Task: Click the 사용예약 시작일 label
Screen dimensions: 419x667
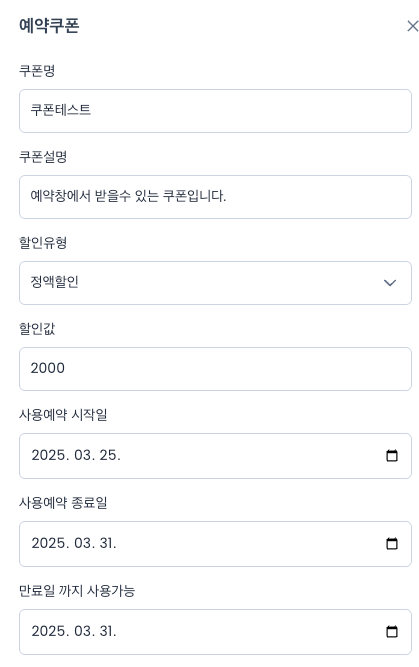Action: point(63,414)
